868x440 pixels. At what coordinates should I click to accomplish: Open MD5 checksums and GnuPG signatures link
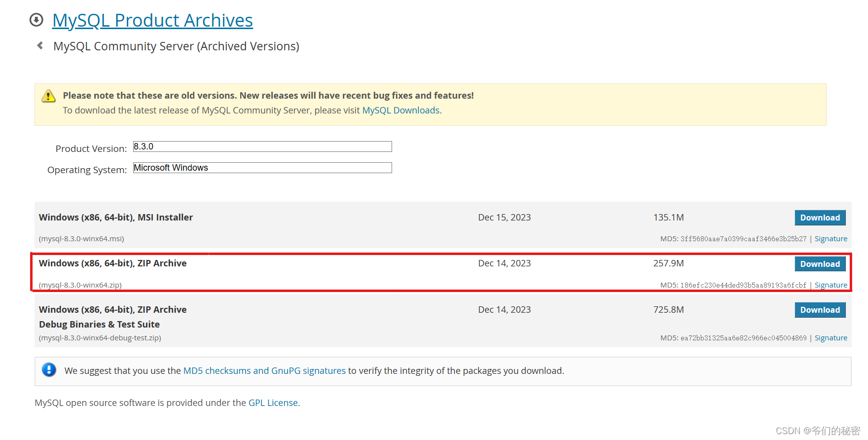264,370
